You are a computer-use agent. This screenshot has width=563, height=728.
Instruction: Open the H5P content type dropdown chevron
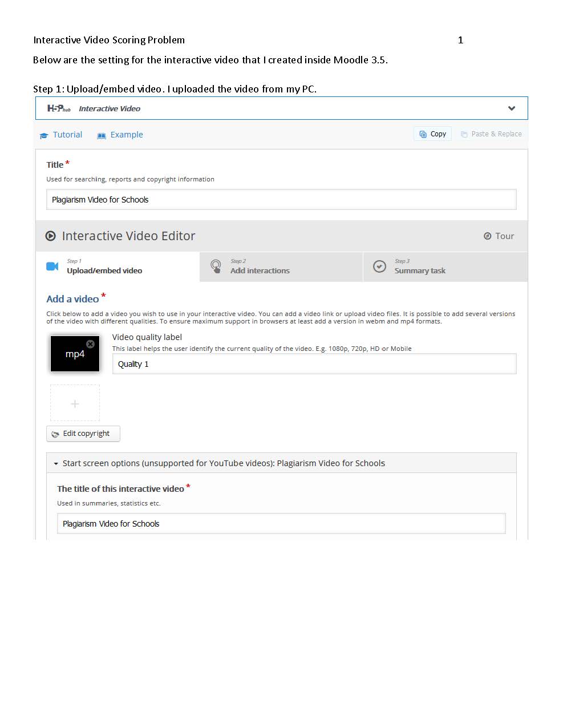pyautogui.click(x=511, y=108)
